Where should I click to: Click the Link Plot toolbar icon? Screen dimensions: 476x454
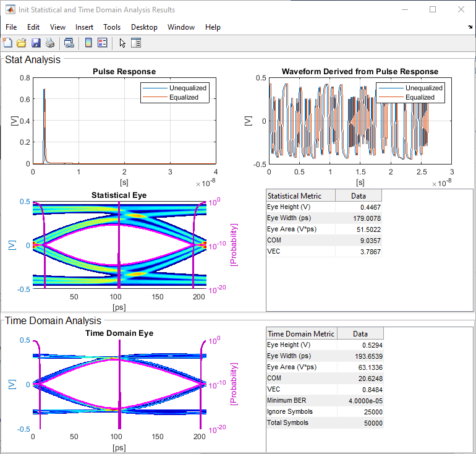(69, 43)
